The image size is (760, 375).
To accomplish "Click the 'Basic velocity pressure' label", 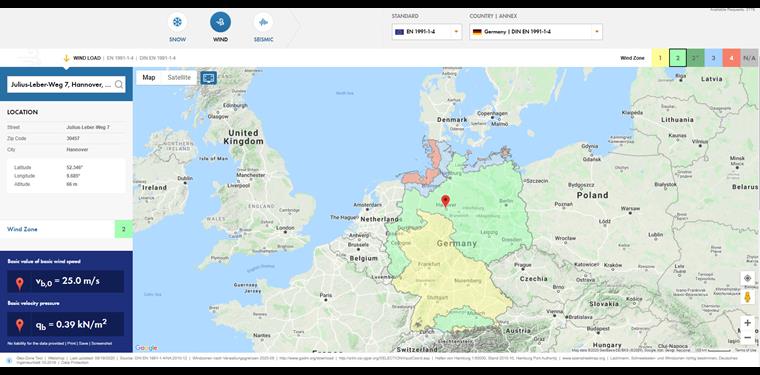I will pyautogui.click(x=33, y=303).
